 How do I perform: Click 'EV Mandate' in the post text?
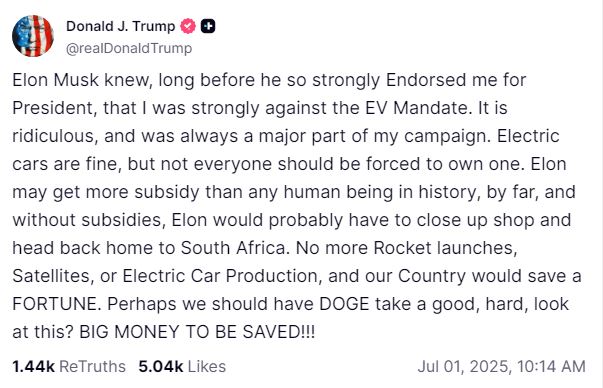click(x=417, y=108)
